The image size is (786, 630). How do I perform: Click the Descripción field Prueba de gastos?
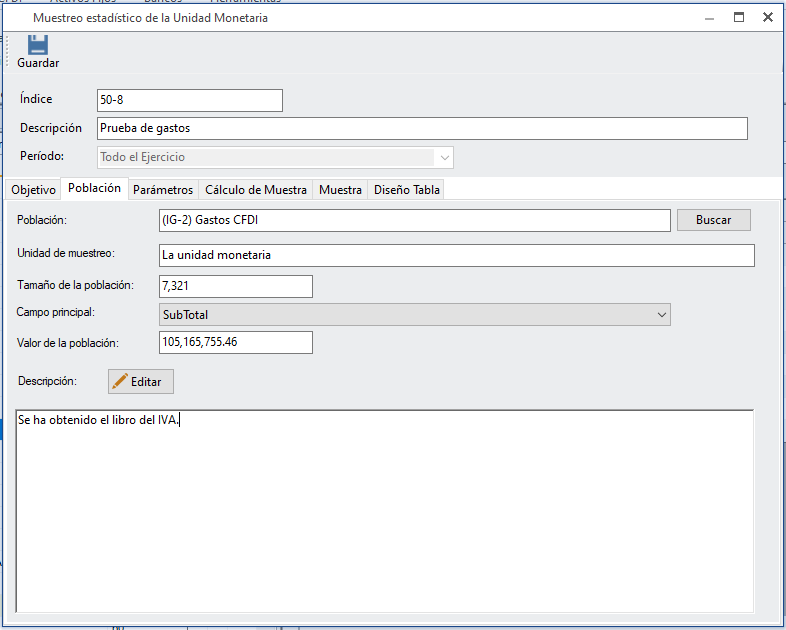click(421, 128)
